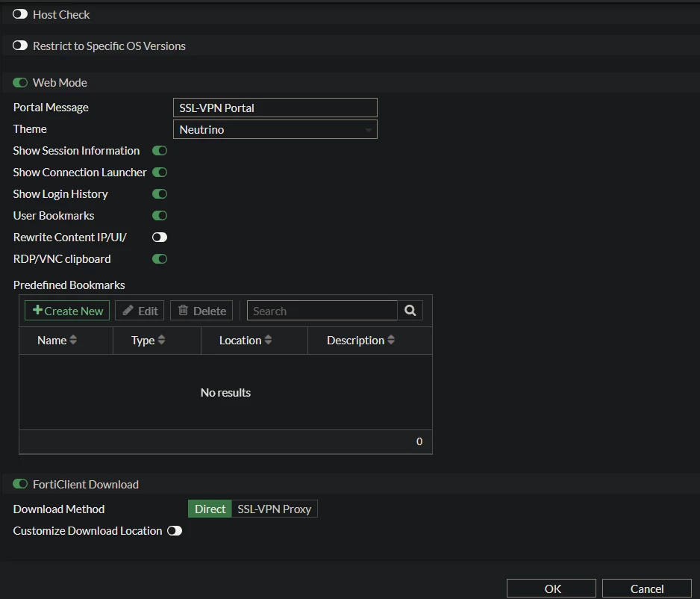Enable Customize Download Location switch
The width and height of the screenshot is (700, 599).
click(175, 530)
